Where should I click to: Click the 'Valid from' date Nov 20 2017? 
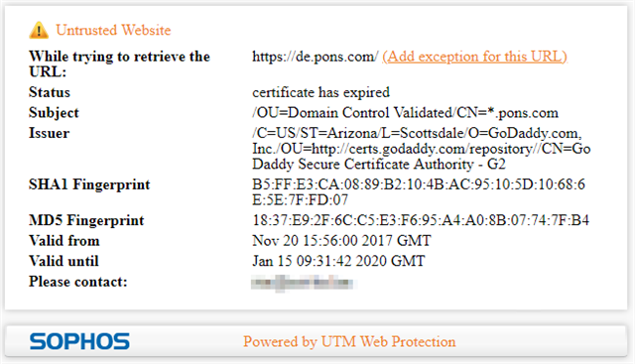[341, 241]
